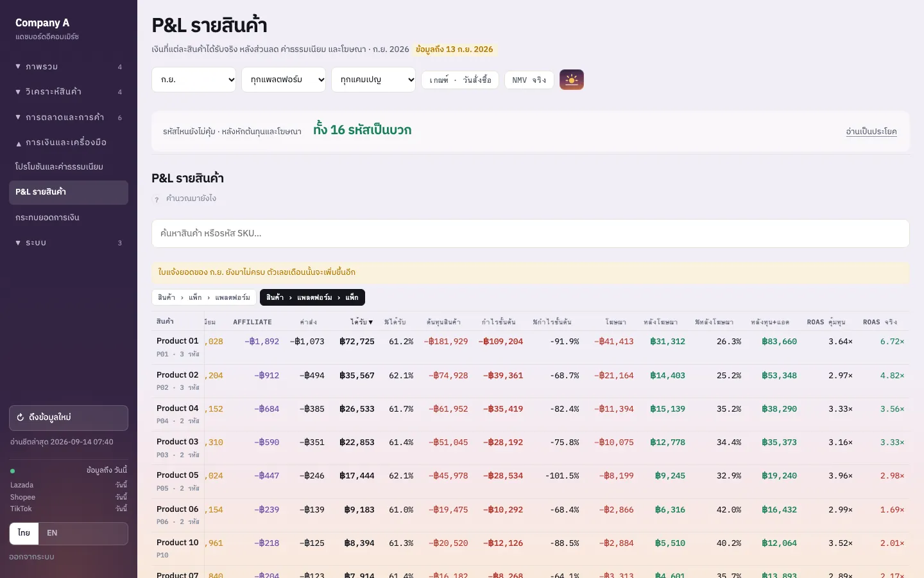Expand the การตลาดและการค้า sidebar section
924x578 pixels.
[x=69, y=118]
